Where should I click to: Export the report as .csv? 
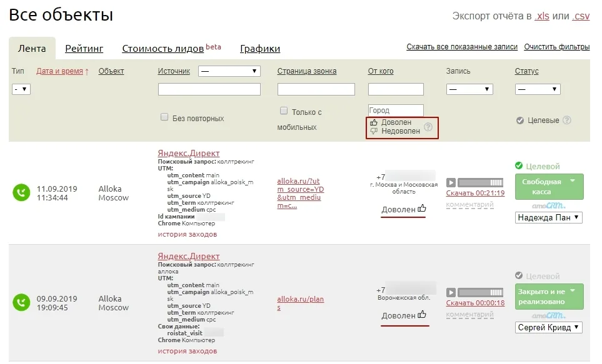click(581, 16)
